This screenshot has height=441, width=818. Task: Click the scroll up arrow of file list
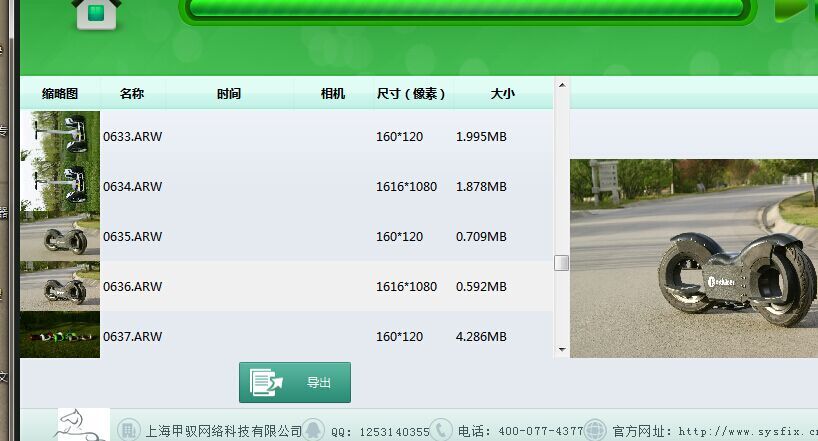pyautogui.click(x=561, y=85)
